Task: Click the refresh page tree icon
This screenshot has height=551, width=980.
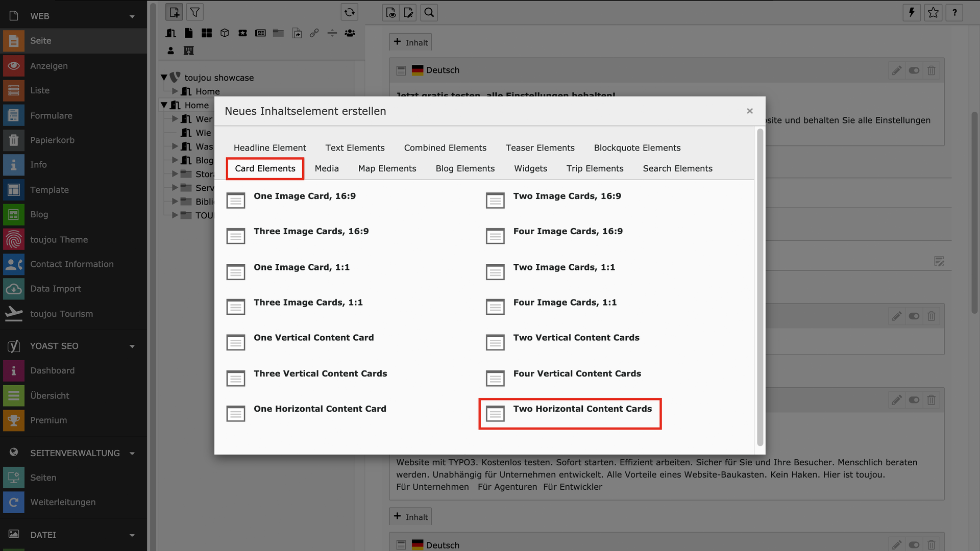Action: point(349,12)
